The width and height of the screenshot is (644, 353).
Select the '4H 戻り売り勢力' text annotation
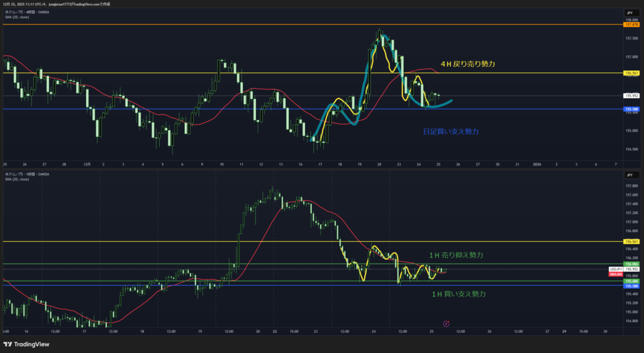tap(467, 64)
